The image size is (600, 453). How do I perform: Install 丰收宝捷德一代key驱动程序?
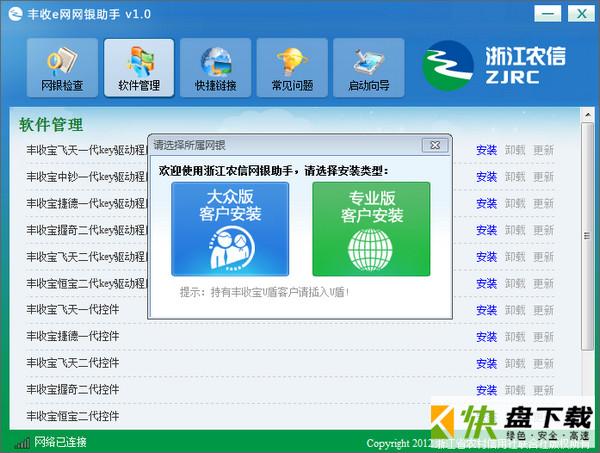[x=486, y=203]
